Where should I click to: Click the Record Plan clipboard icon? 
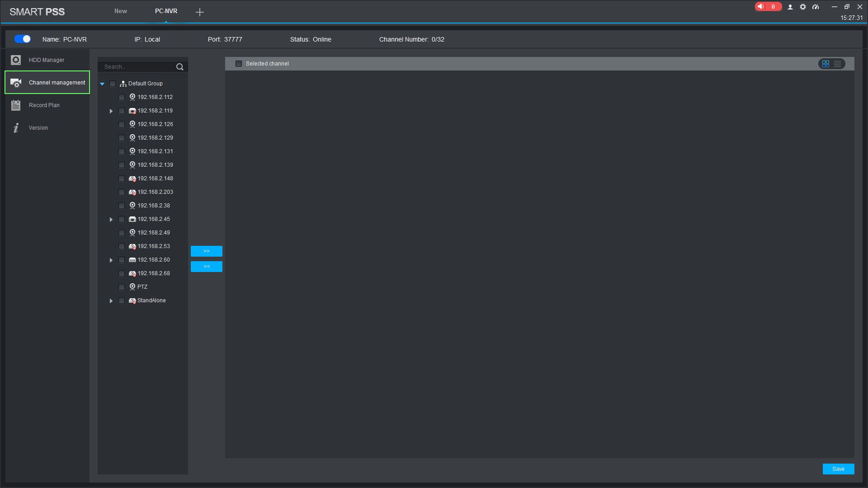click(x=16, y=105)
